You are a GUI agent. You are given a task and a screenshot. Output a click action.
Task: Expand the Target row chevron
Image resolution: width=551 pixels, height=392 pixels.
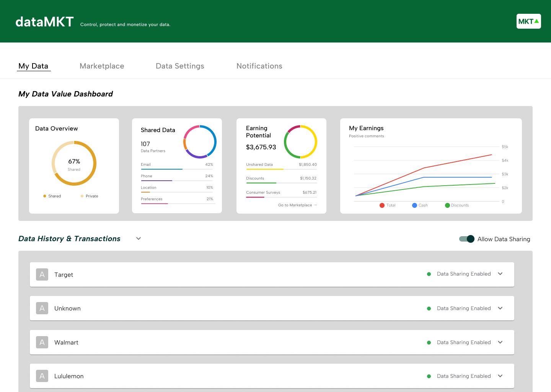pyautogui.click(x=500, y=274)
